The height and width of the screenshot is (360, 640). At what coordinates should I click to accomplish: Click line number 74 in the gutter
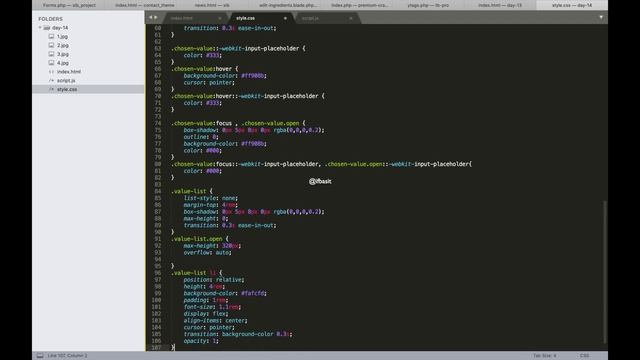[x=158, y=123]
